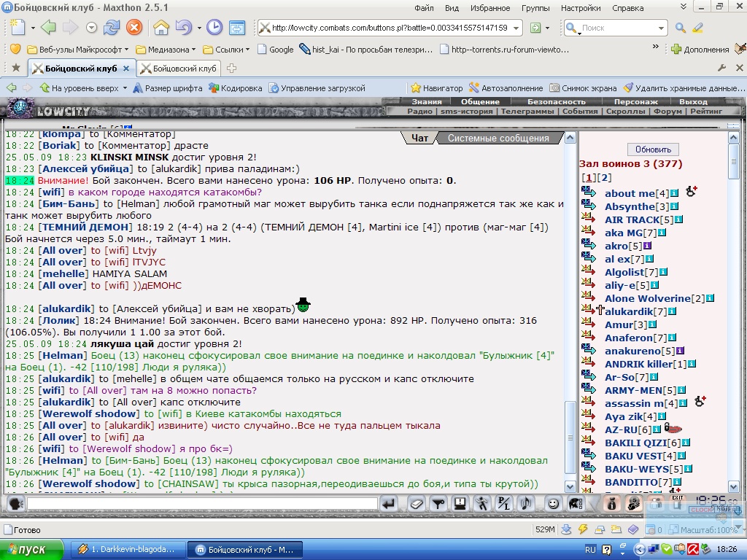Switch to Системные сообщения chat tab

498,138
